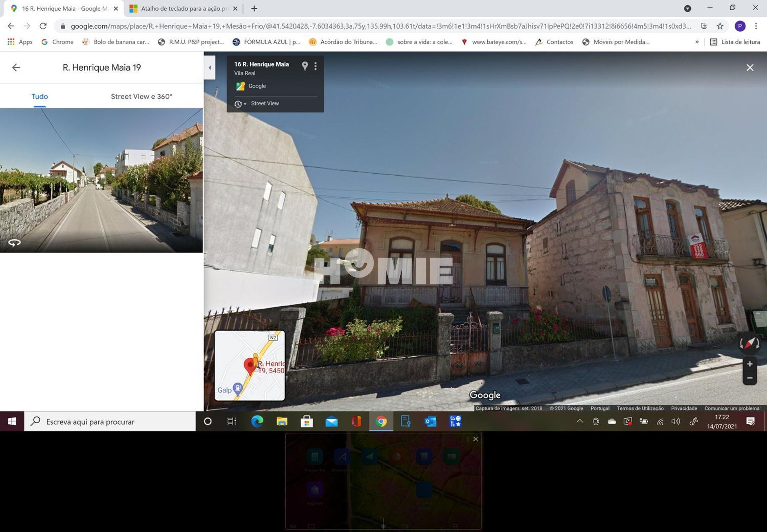The height and width of the screenshot is (532, 767).
Task: Open Lista de leitura reading list
Action: tap(735, 42)
